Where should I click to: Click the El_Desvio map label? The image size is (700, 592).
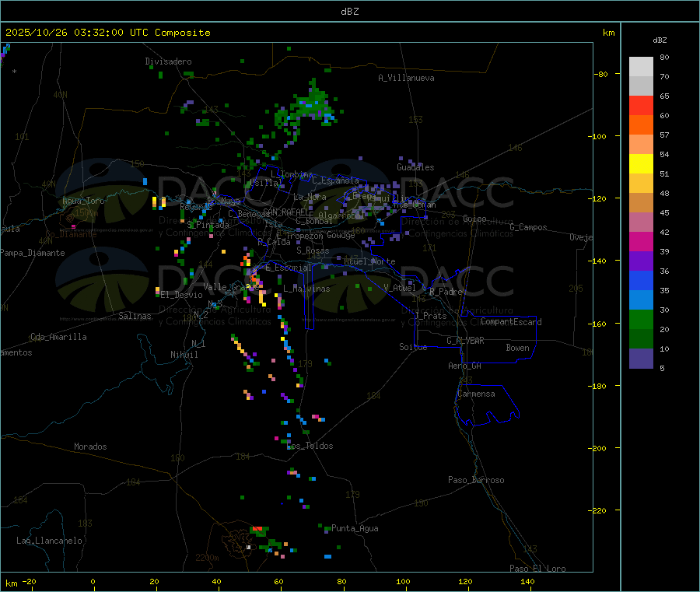tap(182, 295)
